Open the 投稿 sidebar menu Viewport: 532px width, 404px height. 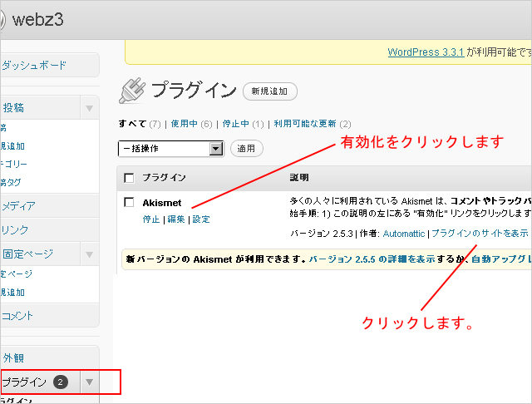coord(13,108)
